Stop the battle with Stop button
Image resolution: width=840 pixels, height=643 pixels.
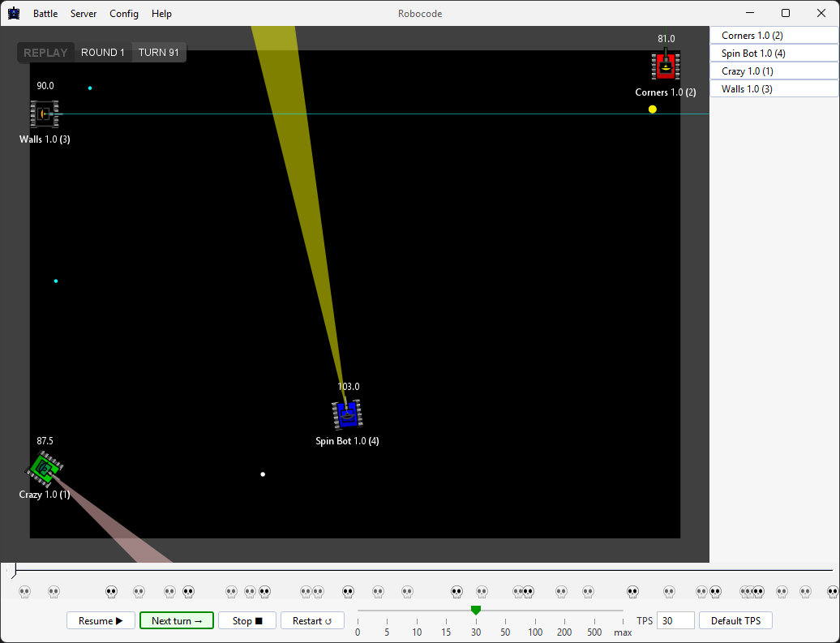point(247,620)
